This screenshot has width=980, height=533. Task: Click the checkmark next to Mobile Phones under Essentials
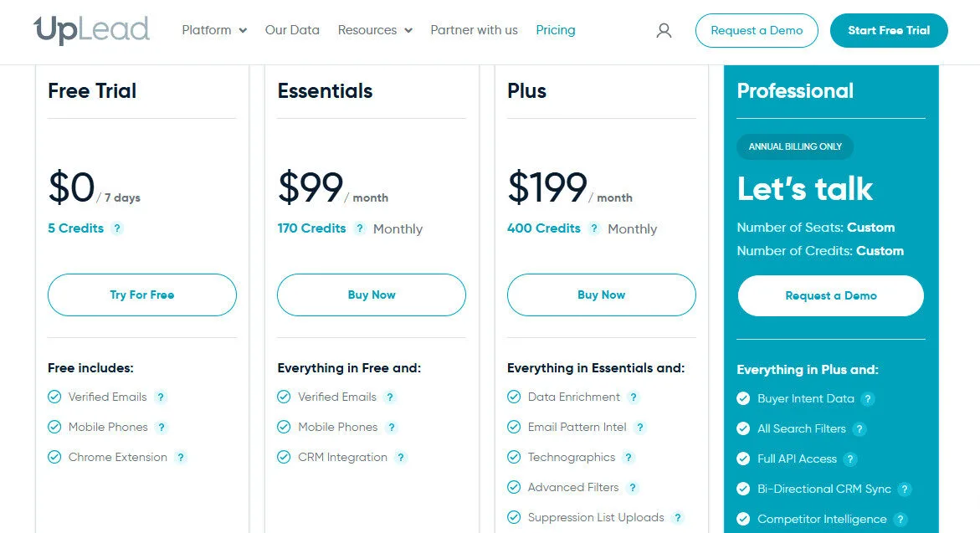[285, 427]
